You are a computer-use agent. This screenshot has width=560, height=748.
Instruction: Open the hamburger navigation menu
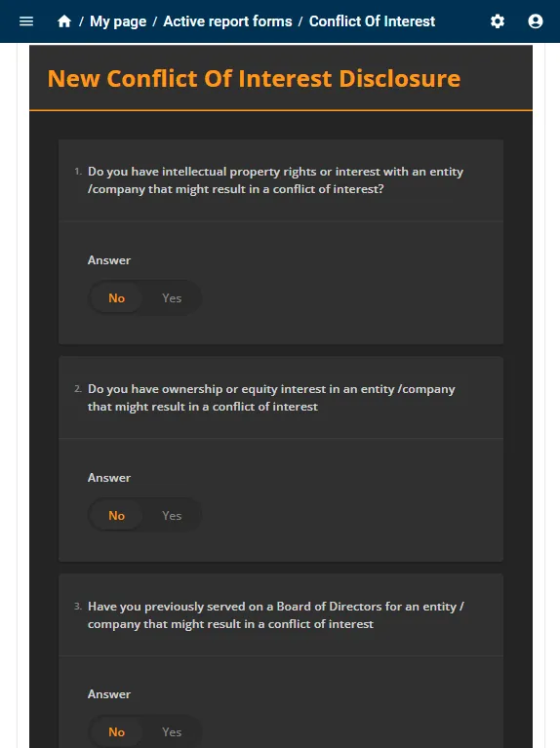pyautogui.click(x=26, y=21)
